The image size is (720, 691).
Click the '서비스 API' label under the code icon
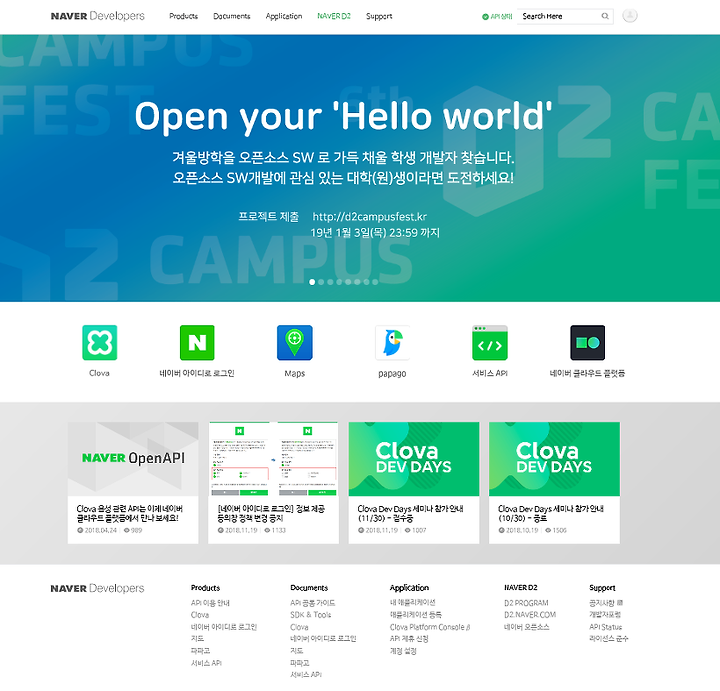coord(490,373)
